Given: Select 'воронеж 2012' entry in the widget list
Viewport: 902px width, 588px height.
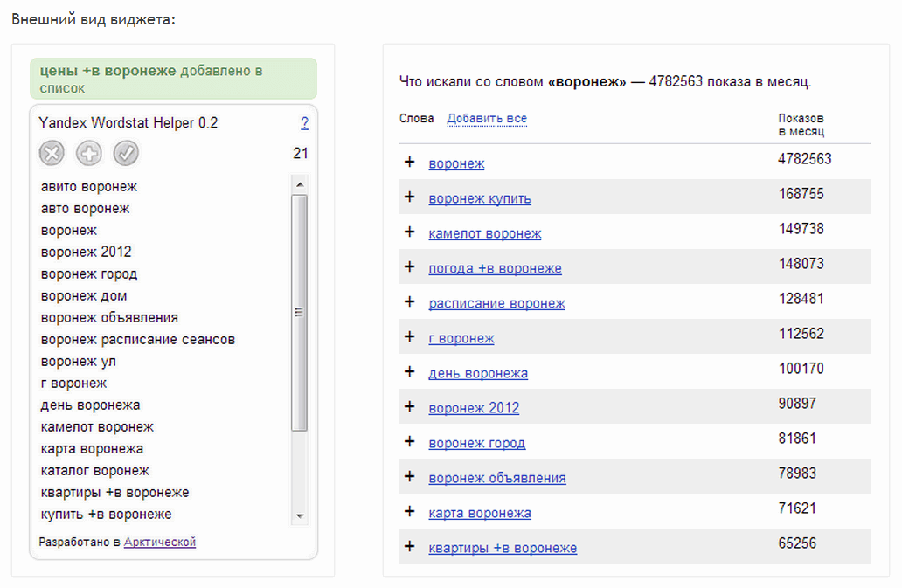Looking at the screenshot, I should 87,252.
